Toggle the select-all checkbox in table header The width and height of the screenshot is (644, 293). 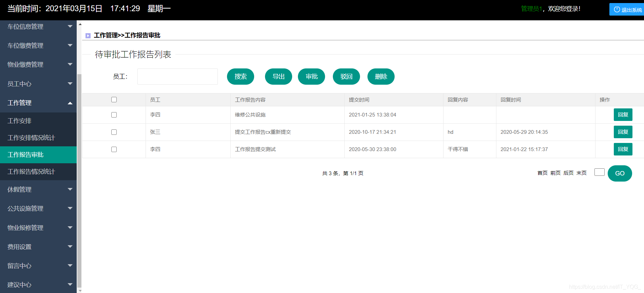[x=114, y=100]
